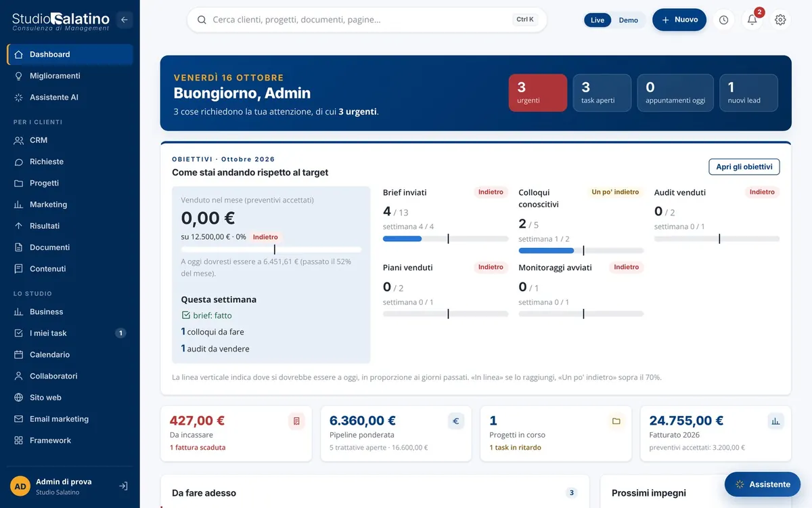Click the Prossimi impegni heading

point(649,493)
